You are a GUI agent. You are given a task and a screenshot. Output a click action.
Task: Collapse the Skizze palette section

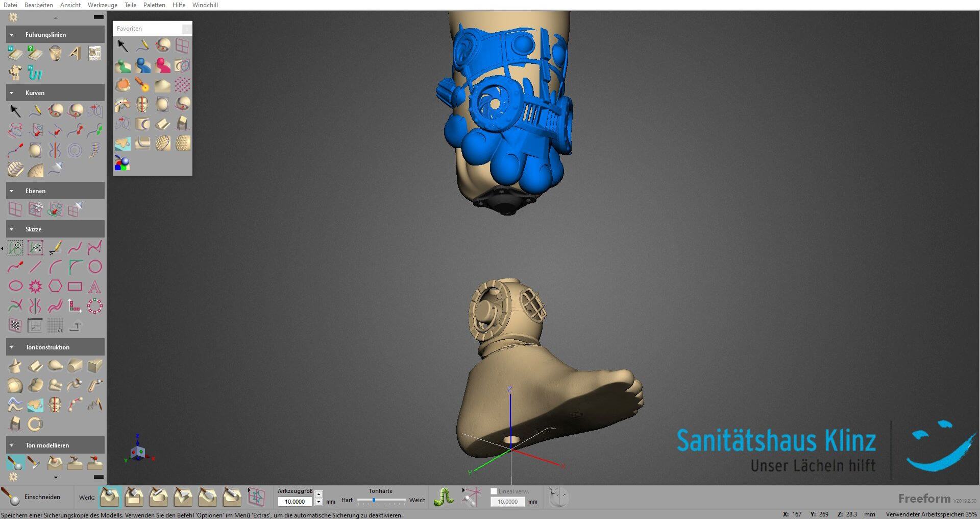tap(12, 229)
